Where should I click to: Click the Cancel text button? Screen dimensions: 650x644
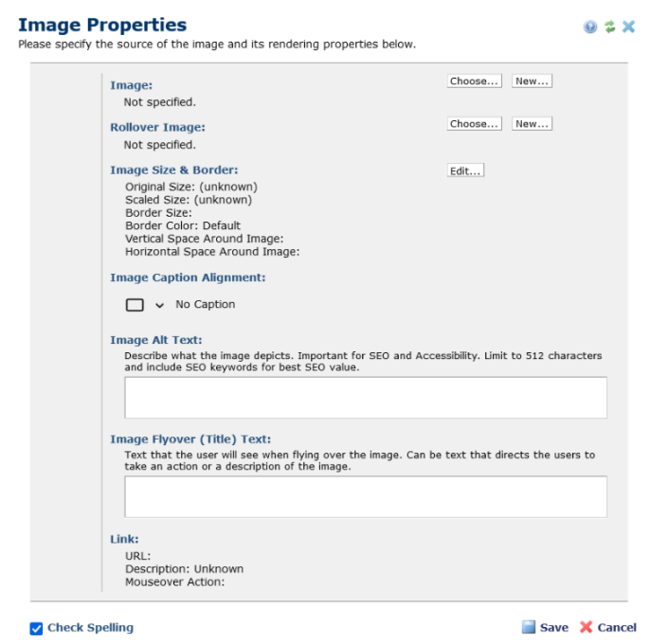click(617, 627)
